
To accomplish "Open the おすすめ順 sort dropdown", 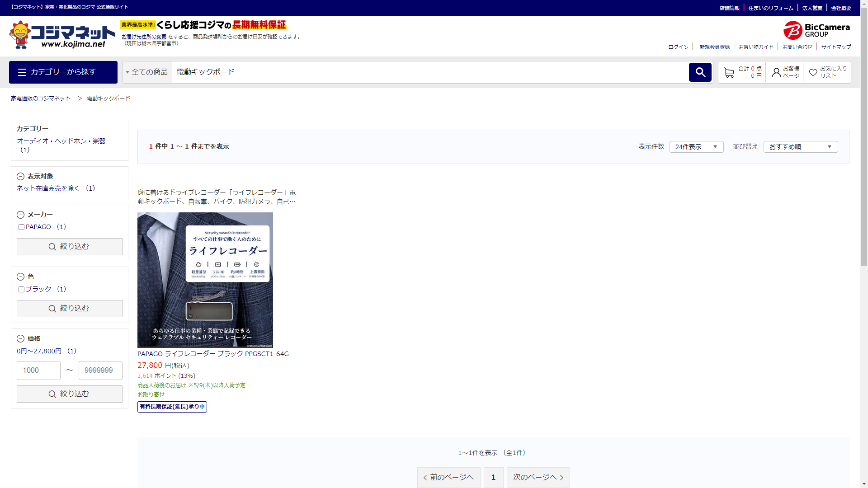I will point(800,147).
